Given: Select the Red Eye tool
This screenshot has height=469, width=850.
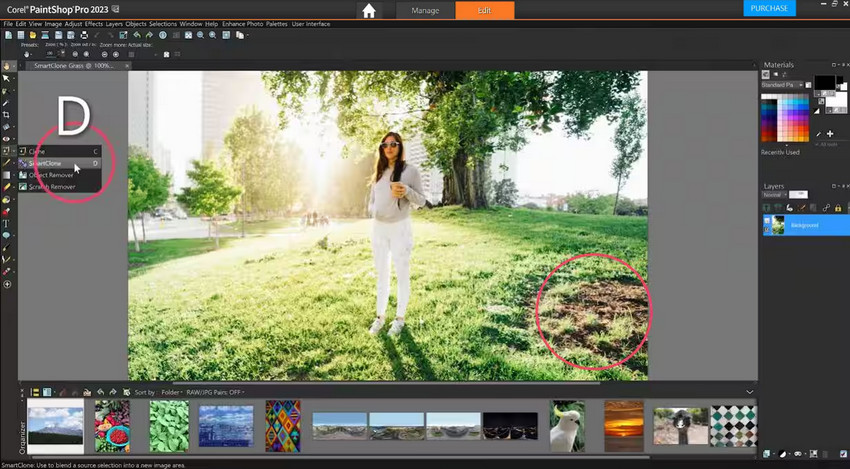Looking at the screenshot, I should click(7, 139).
